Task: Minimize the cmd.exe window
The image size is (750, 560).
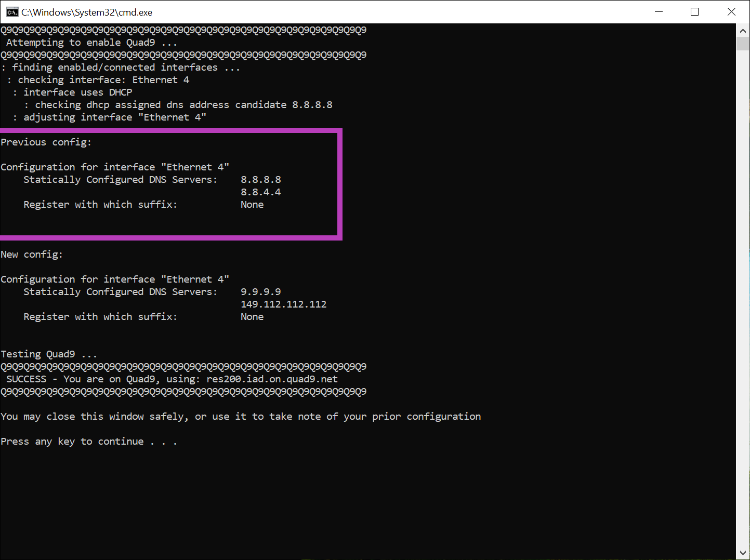Action: 659,11
